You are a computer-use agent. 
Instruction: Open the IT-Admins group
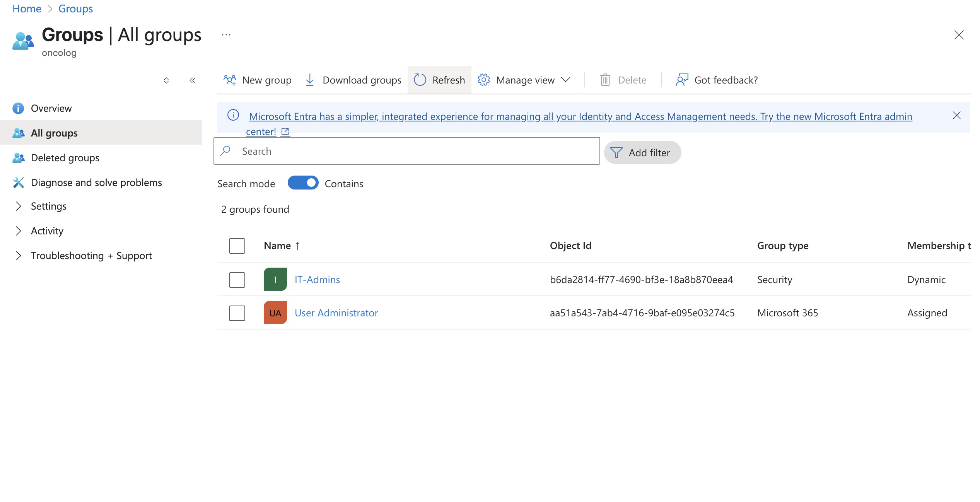[x=317, y=280]
